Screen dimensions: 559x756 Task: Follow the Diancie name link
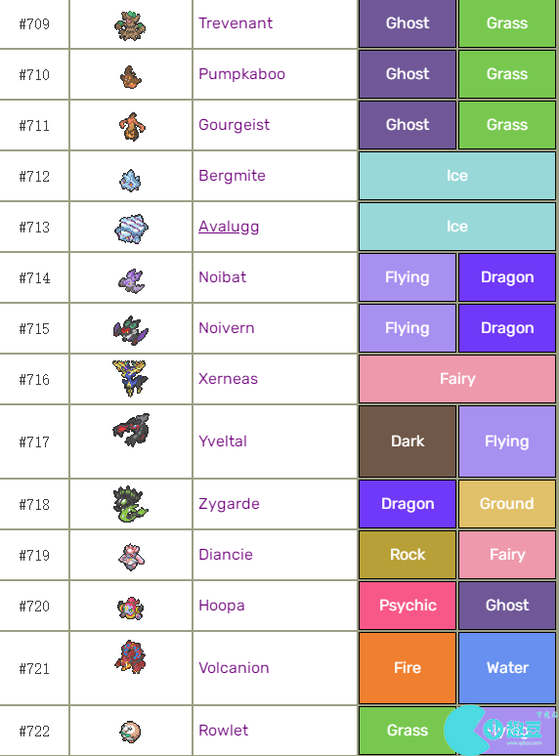[x=226, y=554]
